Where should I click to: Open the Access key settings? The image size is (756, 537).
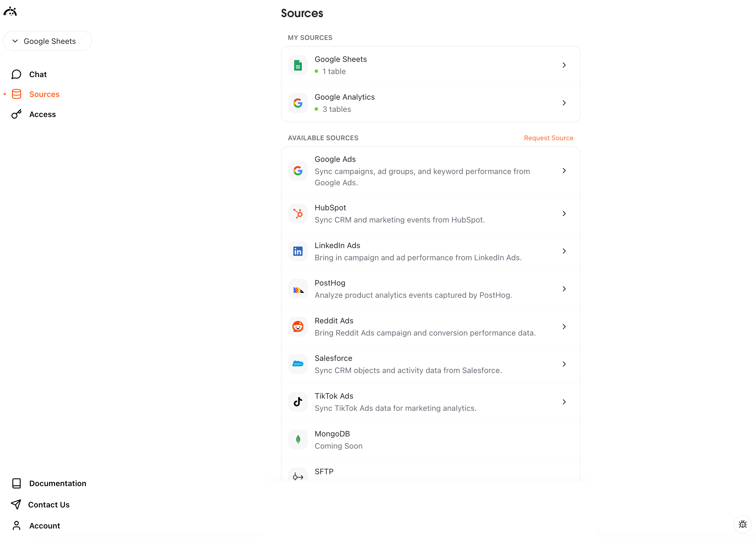point(42,114)
